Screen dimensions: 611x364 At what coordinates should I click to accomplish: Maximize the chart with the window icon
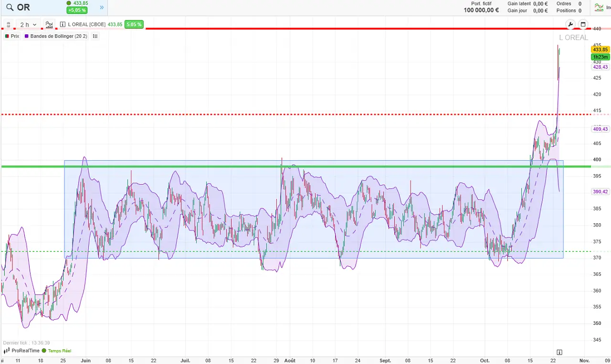[x=583, y=24]
